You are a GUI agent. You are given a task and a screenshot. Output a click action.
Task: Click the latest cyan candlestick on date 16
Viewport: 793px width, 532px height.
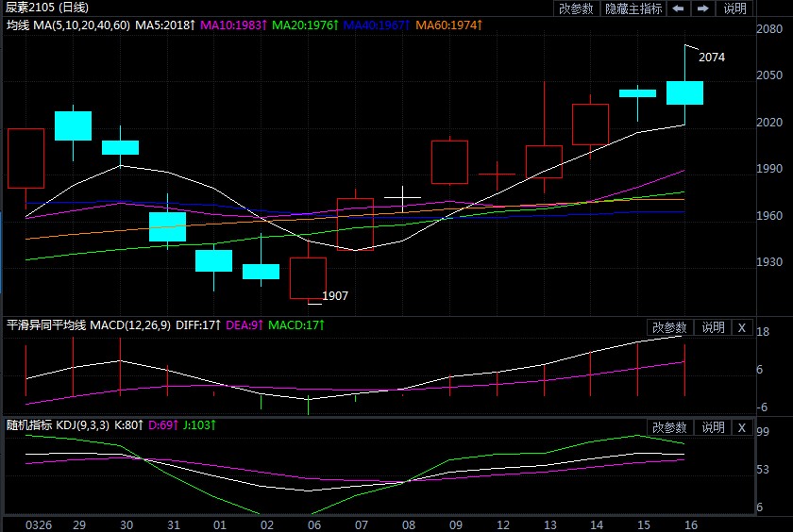pyautogui.click(x=684, y=92)
